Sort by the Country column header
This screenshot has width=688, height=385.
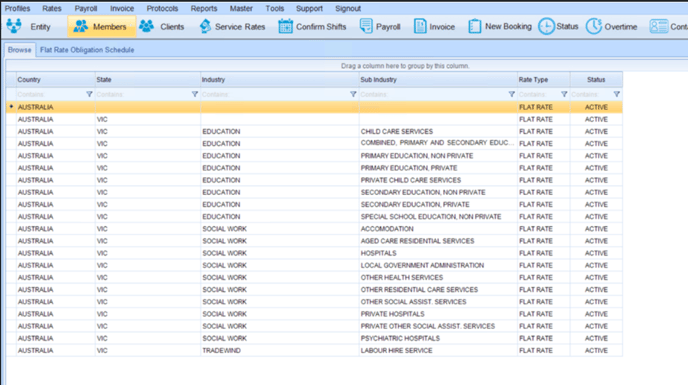coord(55,79)
